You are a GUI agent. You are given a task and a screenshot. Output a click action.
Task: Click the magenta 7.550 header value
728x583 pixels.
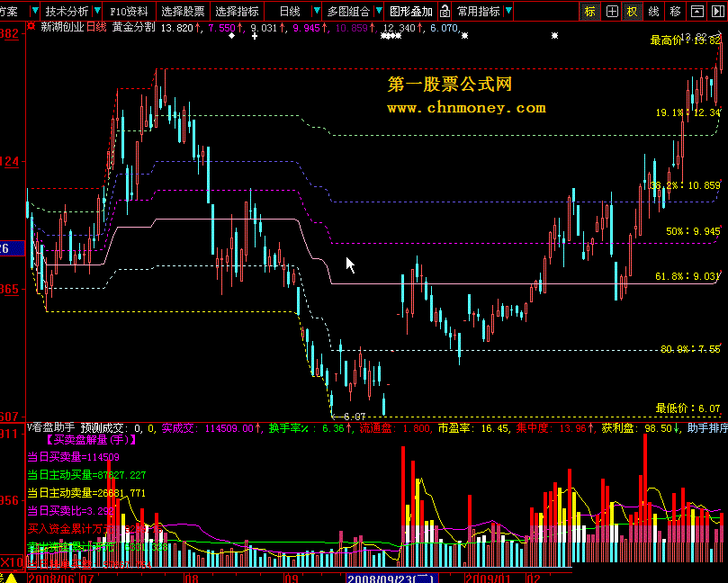[x=221, y=28]
